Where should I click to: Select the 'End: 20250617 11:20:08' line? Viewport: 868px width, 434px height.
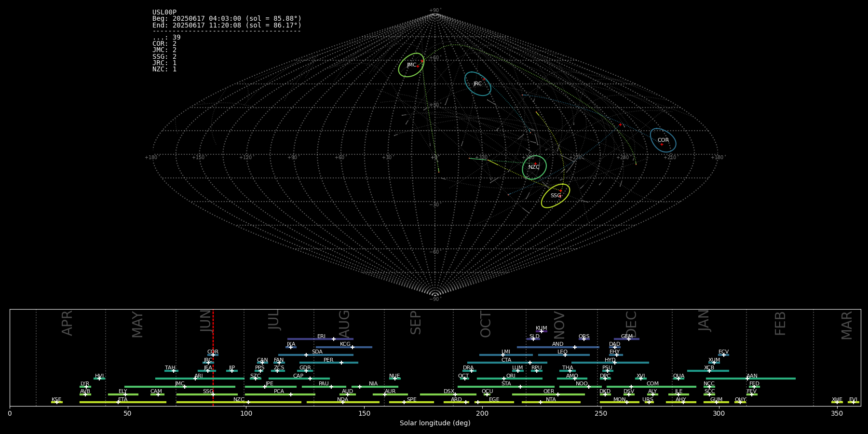(227, 25)
